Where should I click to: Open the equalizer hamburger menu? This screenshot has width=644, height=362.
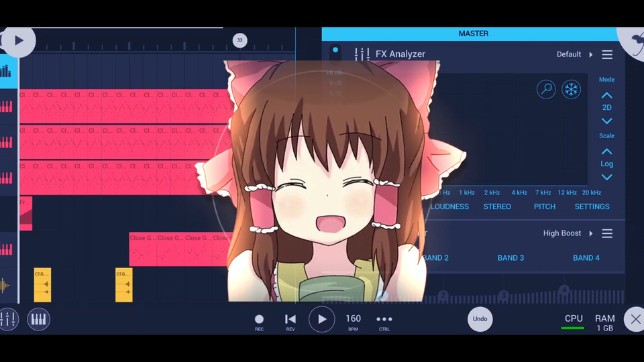(x=607, y=233)
